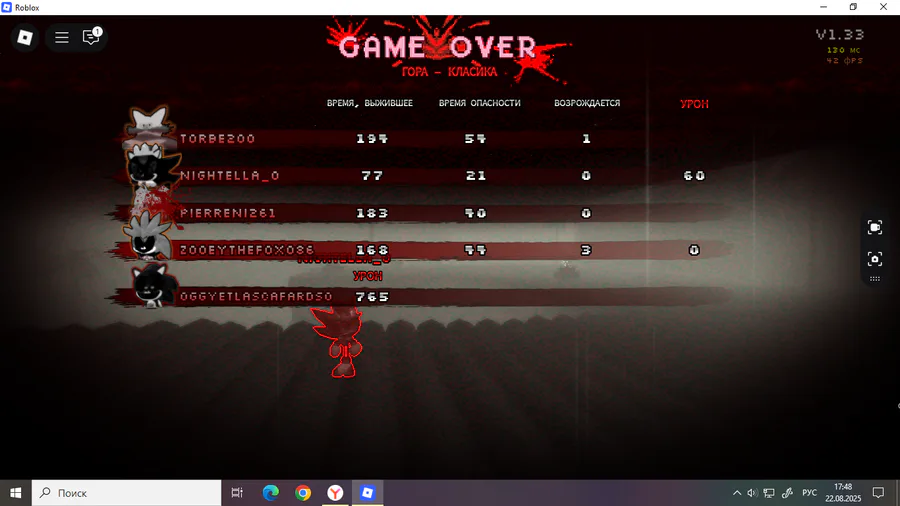Screen dimensions: 900x506
Task: Select player name NIGHTELLA_0
Action: click(230, 176)
